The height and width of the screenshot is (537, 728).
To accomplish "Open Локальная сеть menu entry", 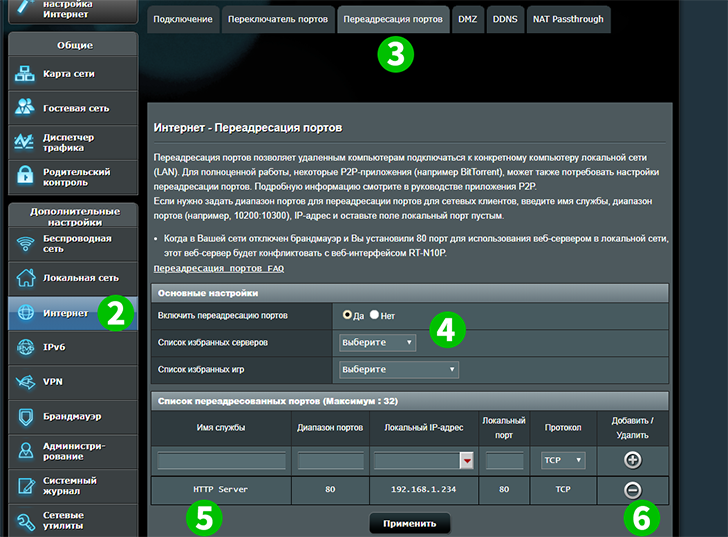I will [73, 278].
